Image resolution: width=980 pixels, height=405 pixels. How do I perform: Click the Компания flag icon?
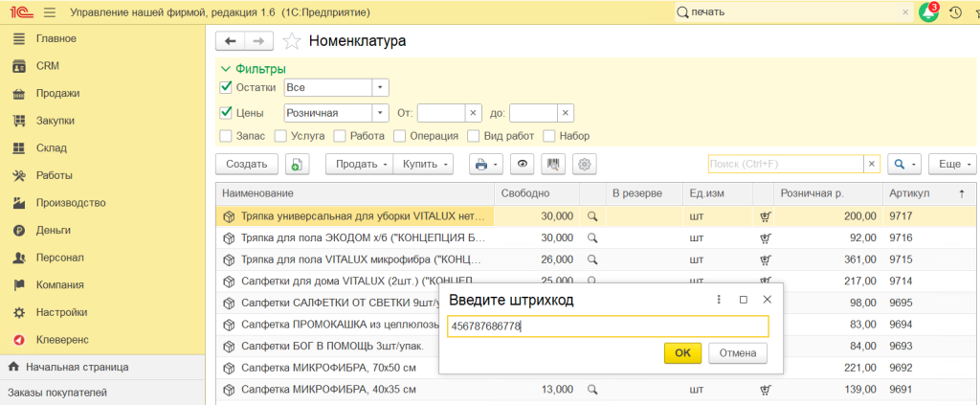click(19, 285)
